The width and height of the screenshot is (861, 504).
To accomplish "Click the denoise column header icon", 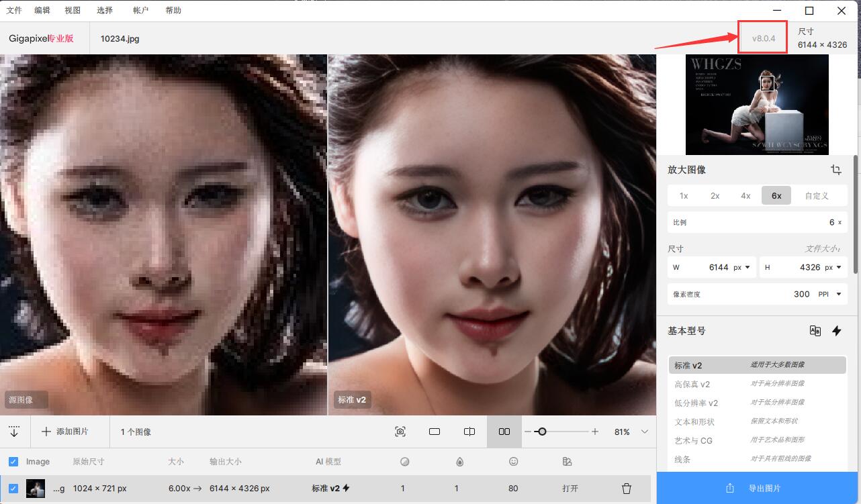I will coord(404,462).
